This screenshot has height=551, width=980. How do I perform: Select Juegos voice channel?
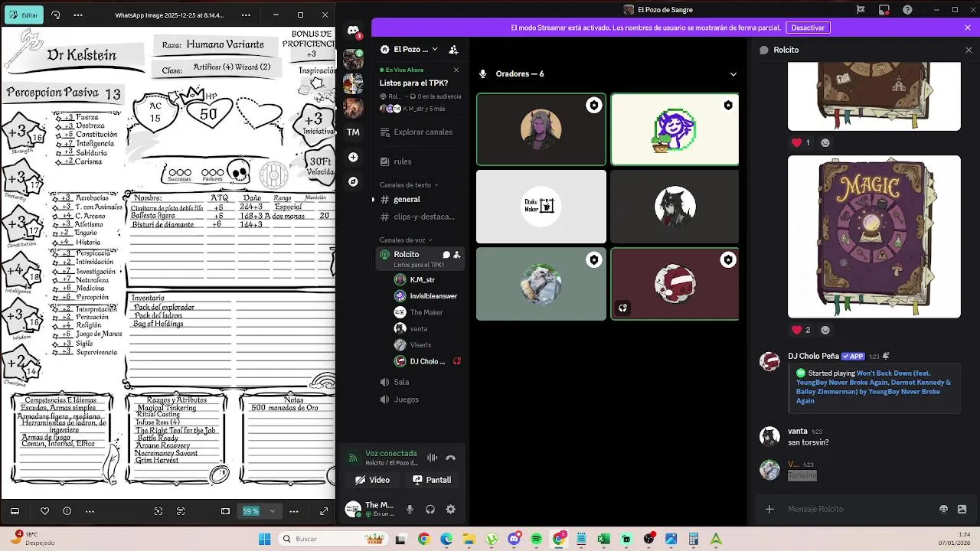point(420,399)
